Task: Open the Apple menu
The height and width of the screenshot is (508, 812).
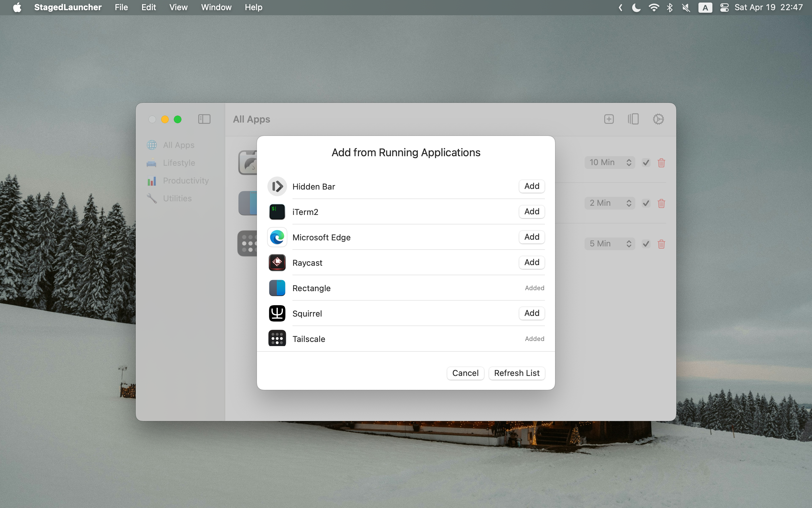Action: click(17, 7)
